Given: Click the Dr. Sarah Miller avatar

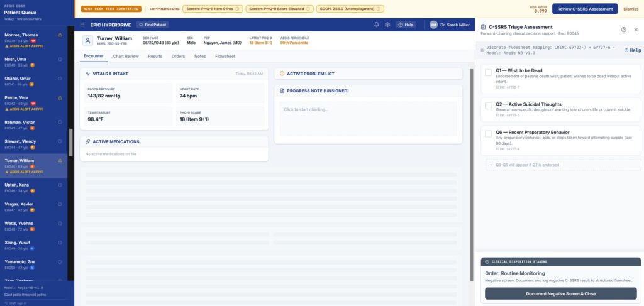Looking at the screenshot, I should click(x=434, y=25).
